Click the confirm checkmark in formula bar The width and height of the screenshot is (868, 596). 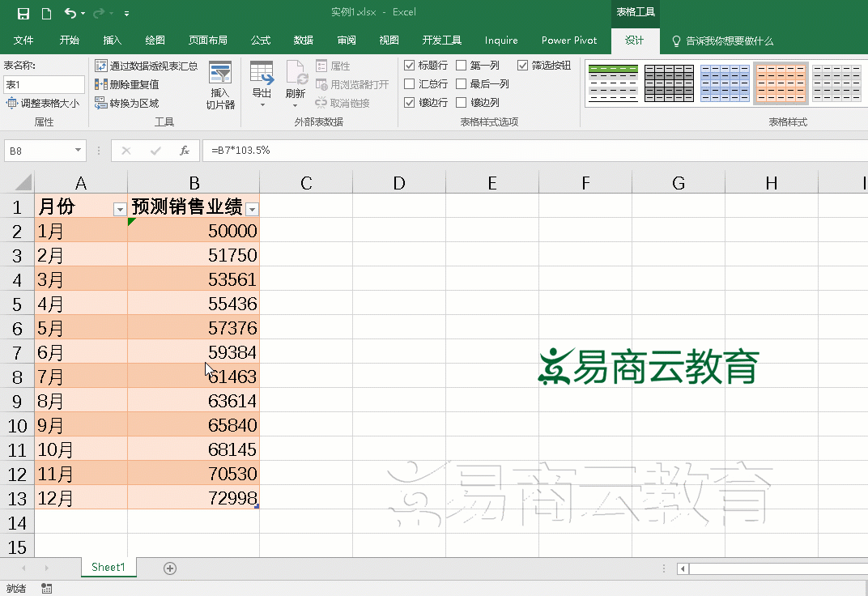point(155,151)
